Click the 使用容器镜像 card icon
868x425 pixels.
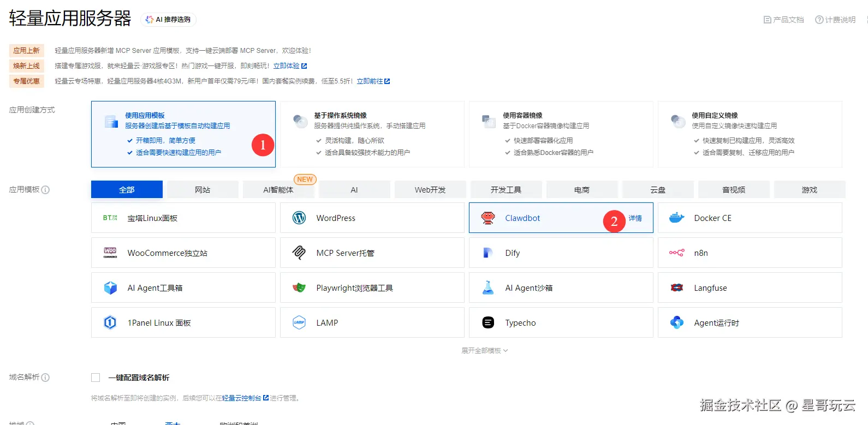489,121
